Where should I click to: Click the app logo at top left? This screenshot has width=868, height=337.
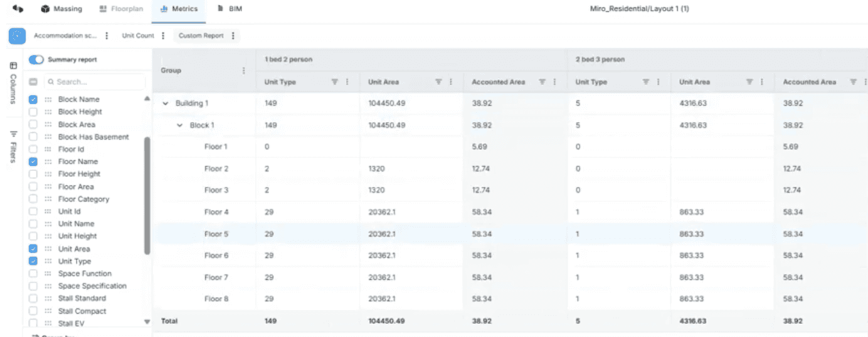(x=18, y=9)
